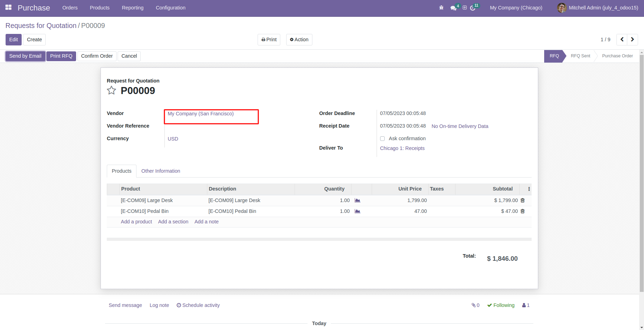
Task: Click the debug bug icon
Action: tap(441, 8)
